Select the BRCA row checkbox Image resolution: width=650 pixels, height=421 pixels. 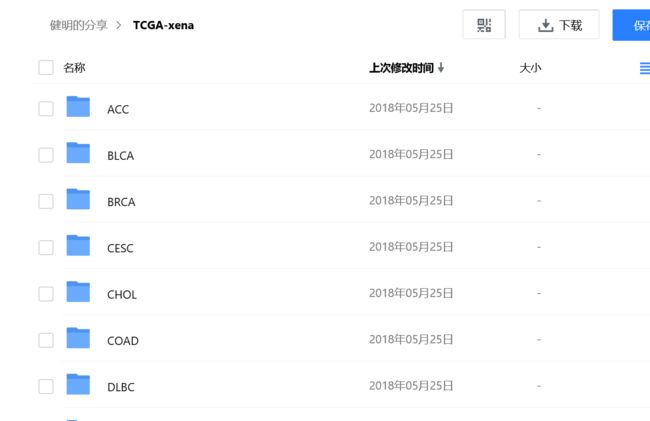click(x=46, y=201)
